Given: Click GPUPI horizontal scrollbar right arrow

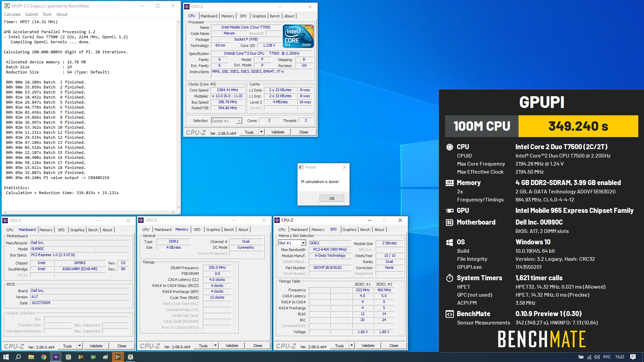Looking at the screenshot, I should pos(173,213).
